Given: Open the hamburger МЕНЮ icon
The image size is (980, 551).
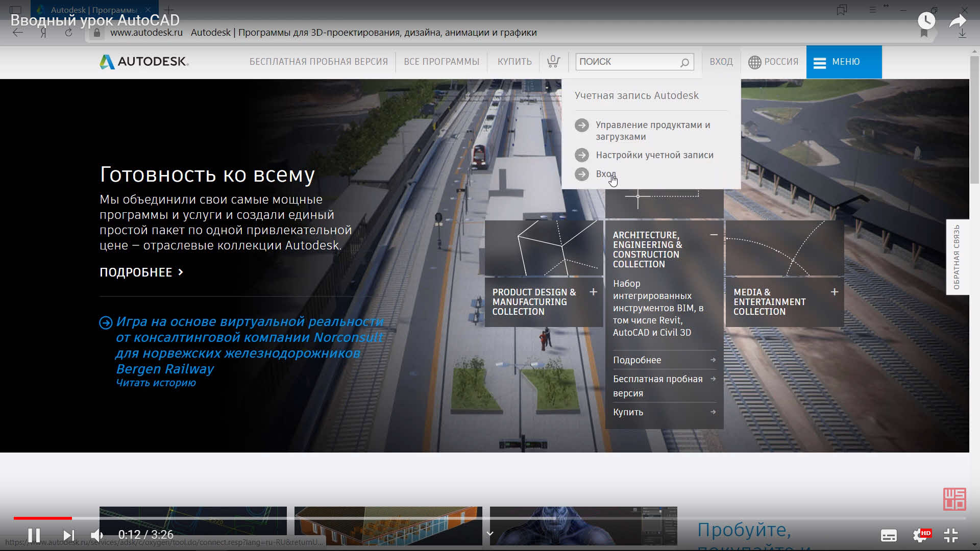Looking at the screenshot, I should pyautogui.click(x=820, y=63).
